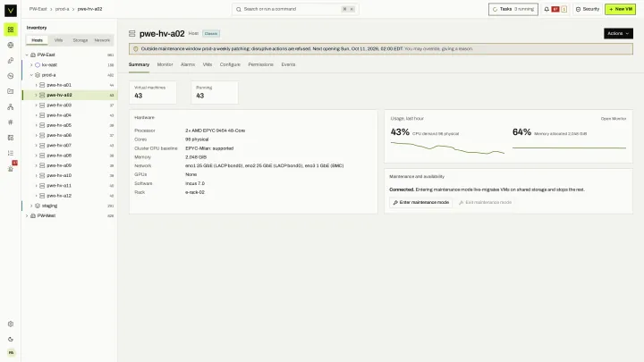Viewport: 644px width, 362px height.
Task: Expand the staging cluster node
Action: click(31, 206)
